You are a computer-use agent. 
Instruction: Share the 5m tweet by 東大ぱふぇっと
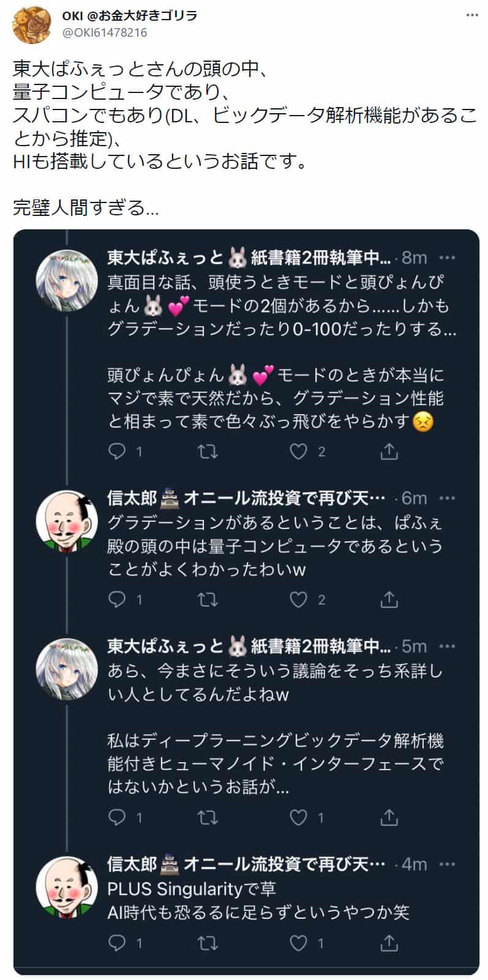[x=389, y=817]
